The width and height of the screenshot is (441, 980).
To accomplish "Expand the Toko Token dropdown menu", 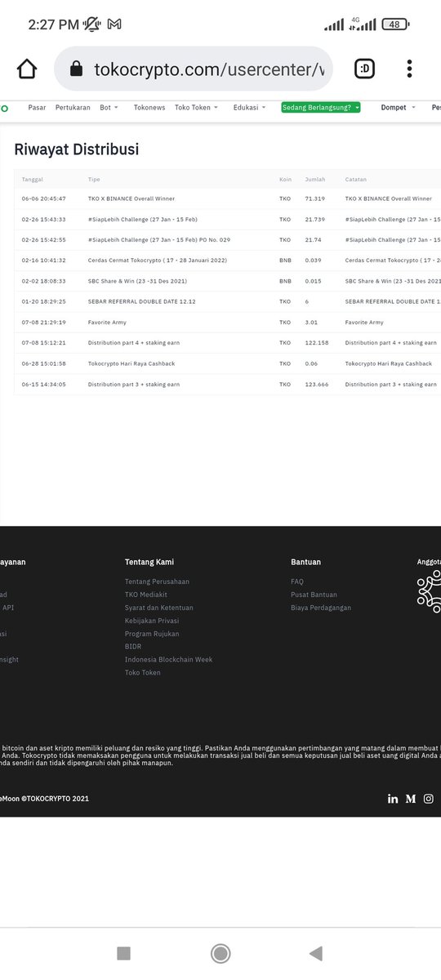I will coord(196,107).
